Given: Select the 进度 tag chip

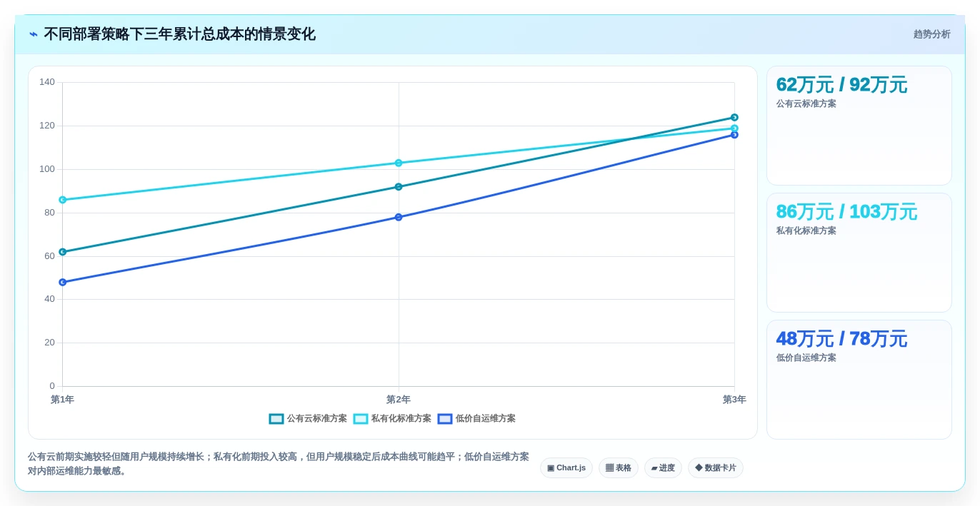Looking at the screenshot, I should point(663,468).
